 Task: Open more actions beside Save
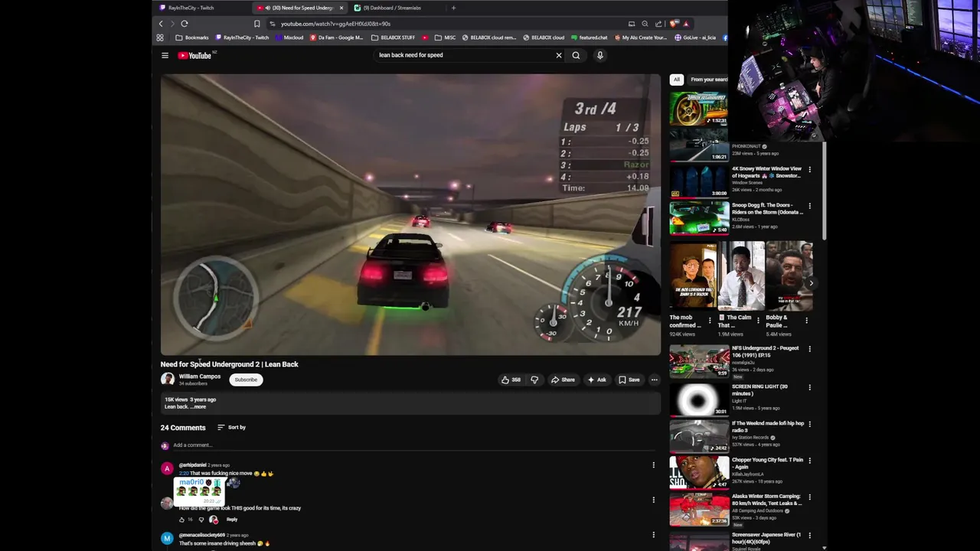coord(654,380)
